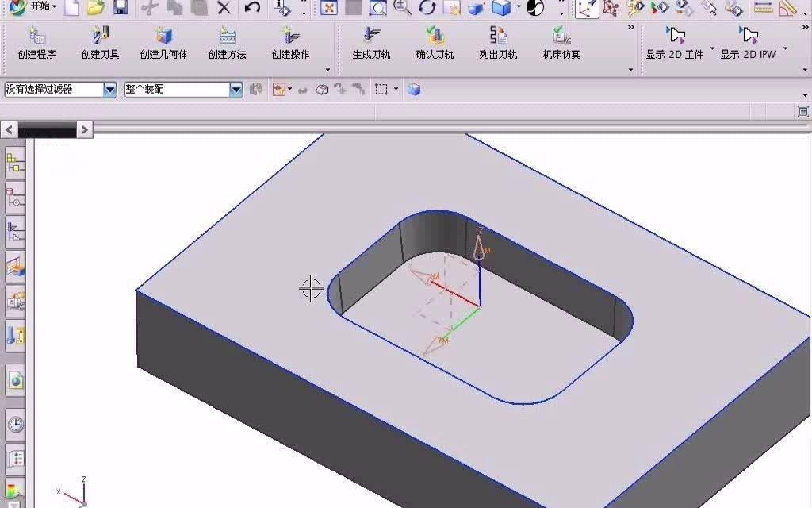Run 机床仿真 machine simulation
The width and height of the screenshot is (812, 508).
click(561, 37)
